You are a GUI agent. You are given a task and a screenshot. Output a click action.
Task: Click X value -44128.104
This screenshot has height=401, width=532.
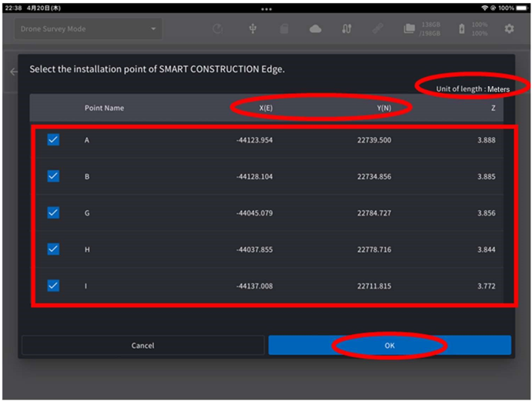(x=255, y=176)
